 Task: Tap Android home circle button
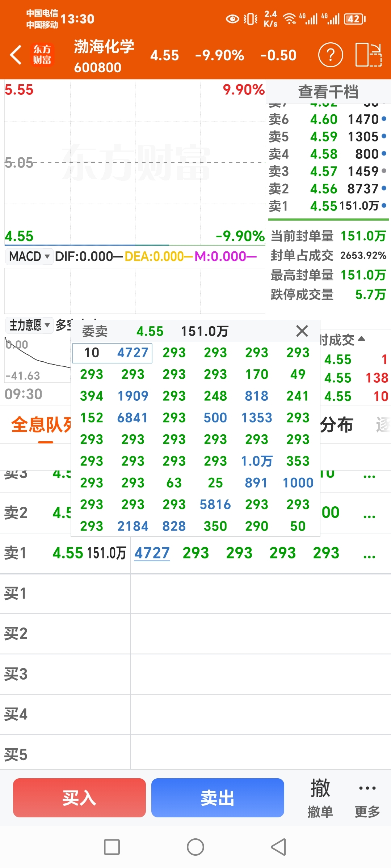195,847
